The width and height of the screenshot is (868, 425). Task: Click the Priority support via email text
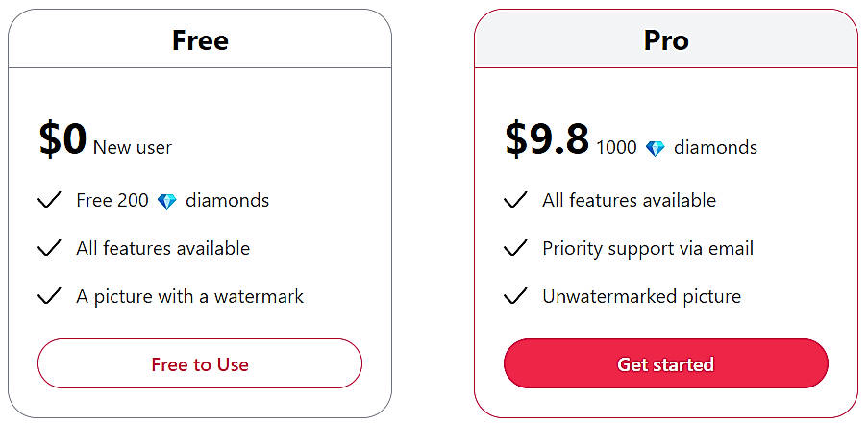click(x=647, y=248)
